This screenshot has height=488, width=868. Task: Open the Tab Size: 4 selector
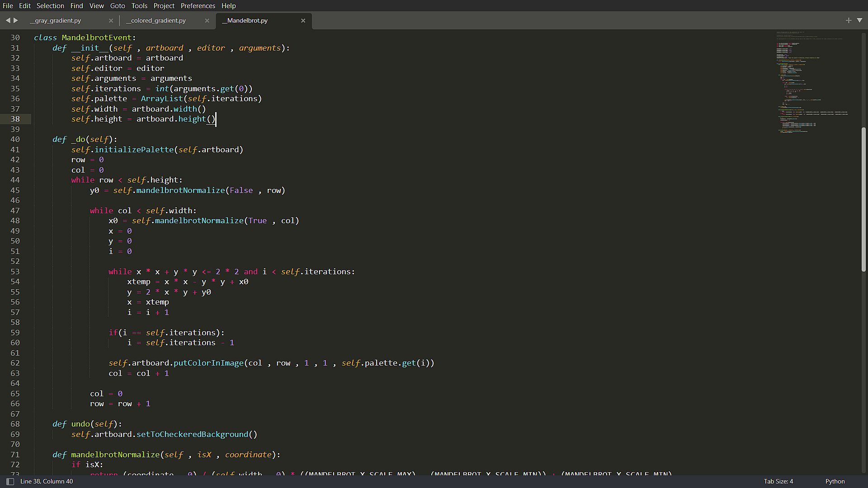pos(778,481)
